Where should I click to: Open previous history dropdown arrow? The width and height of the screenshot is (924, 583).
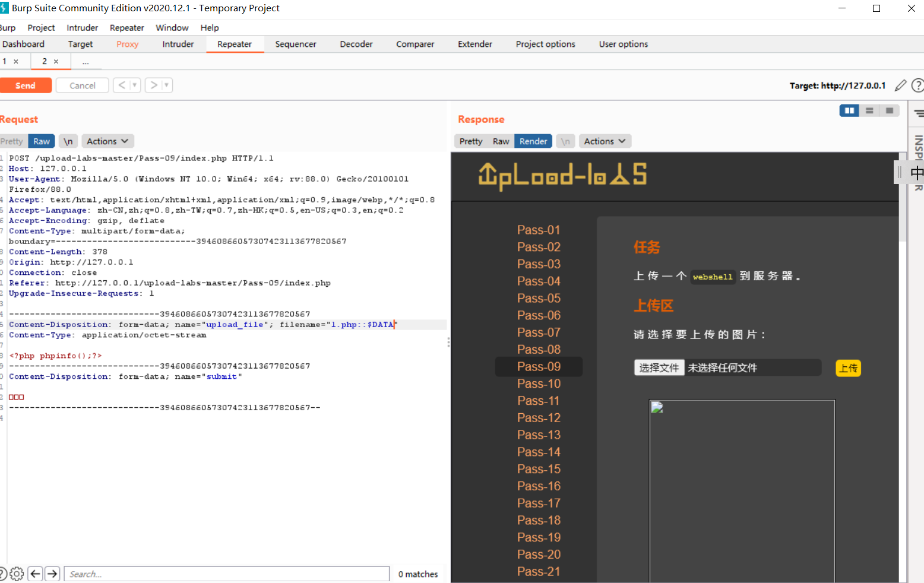(x=135, y=85)
